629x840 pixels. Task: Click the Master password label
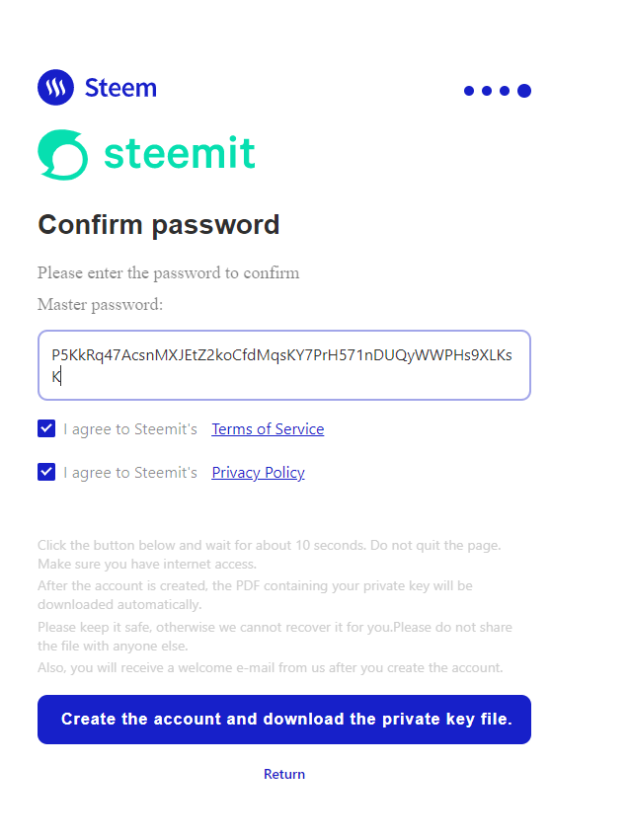click(100, 305)
